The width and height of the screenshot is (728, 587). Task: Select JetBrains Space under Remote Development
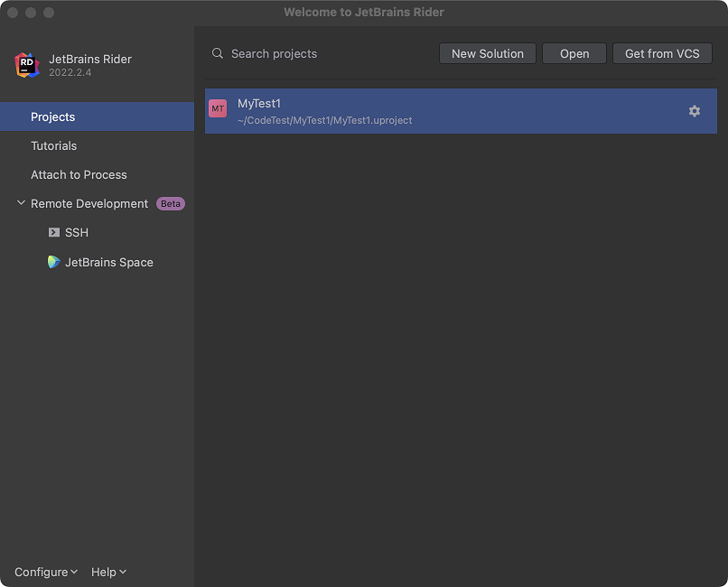(108, 262)
